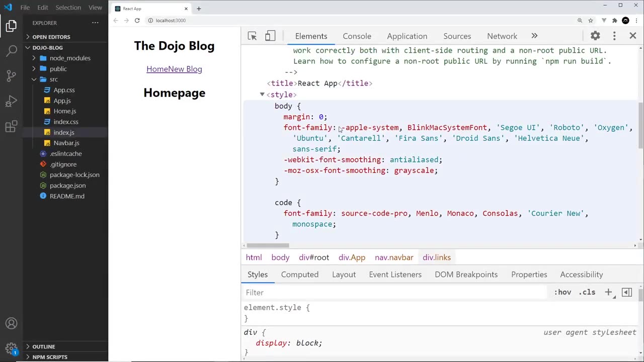Select div#root in the breadcrumb
This screenshot has width=644, height=362.
(314, 257)
